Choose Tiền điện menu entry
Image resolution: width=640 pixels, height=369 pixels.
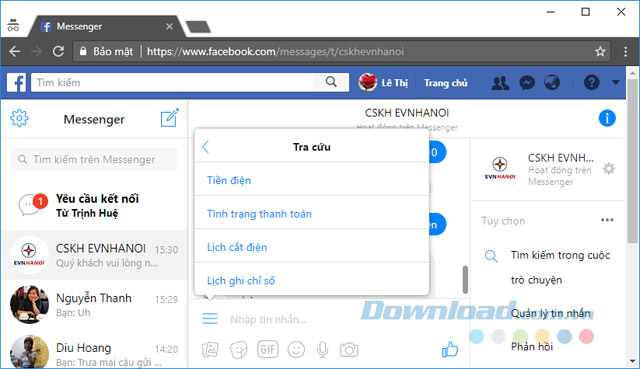[312, 180]
